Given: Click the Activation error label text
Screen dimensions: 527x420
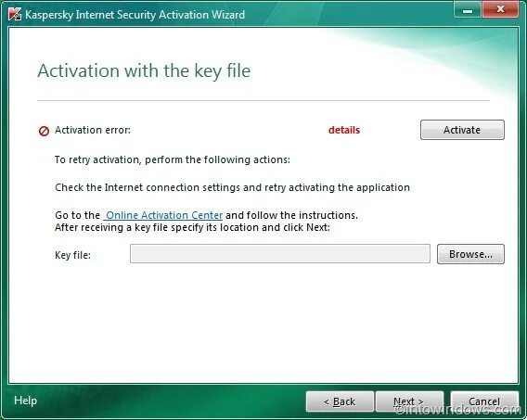Looking at the screenshot, I should coord(93,130).
